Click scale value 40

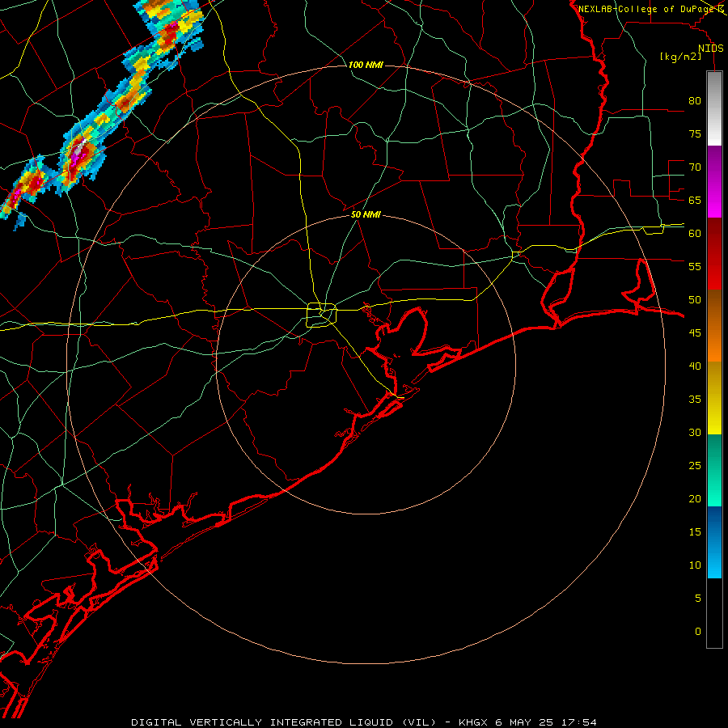point(695,366)
